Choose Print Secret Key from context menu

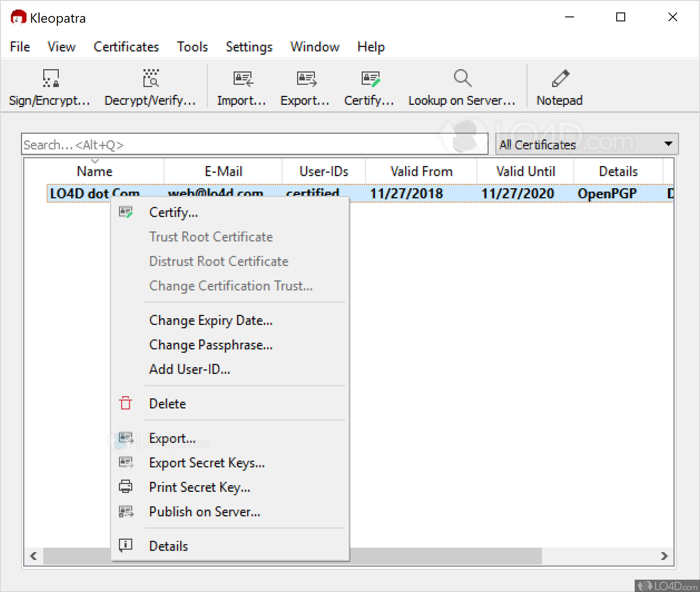click(x=199, y=487)
